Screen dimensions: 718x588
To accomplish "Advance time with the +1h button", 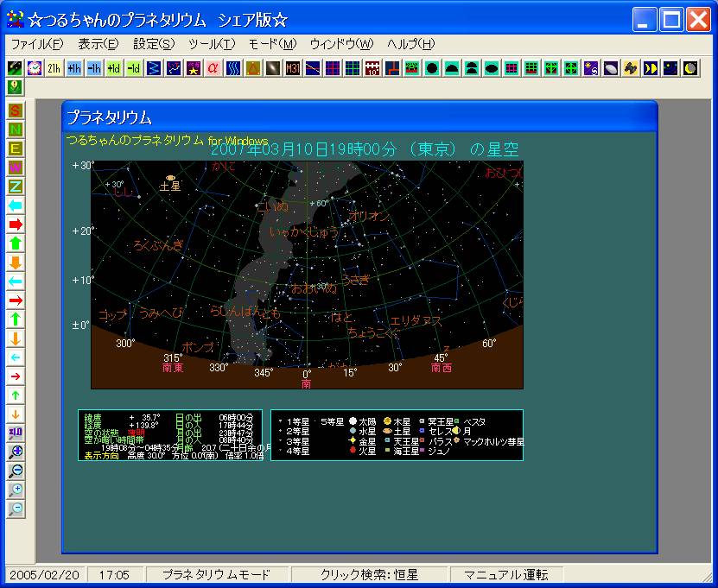I will click(x=74, y=68).
